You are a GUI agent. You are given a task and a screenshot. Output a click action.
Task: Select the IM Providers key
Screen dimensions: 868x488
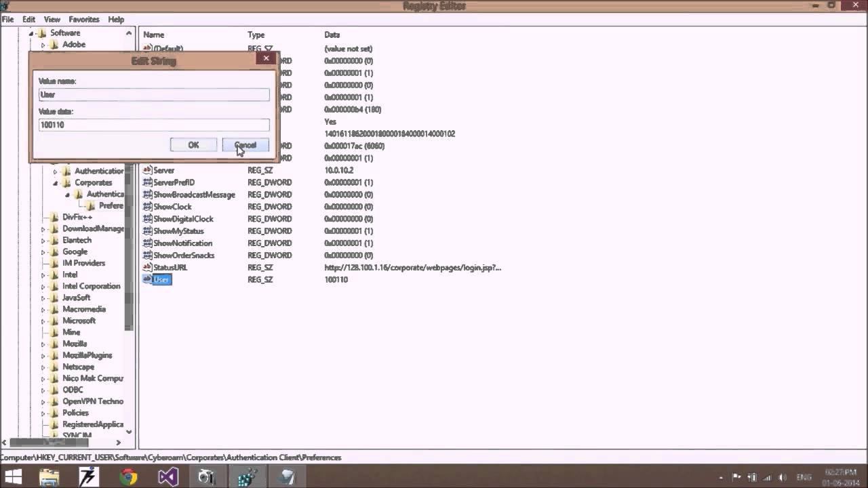[x=84, y=263]
